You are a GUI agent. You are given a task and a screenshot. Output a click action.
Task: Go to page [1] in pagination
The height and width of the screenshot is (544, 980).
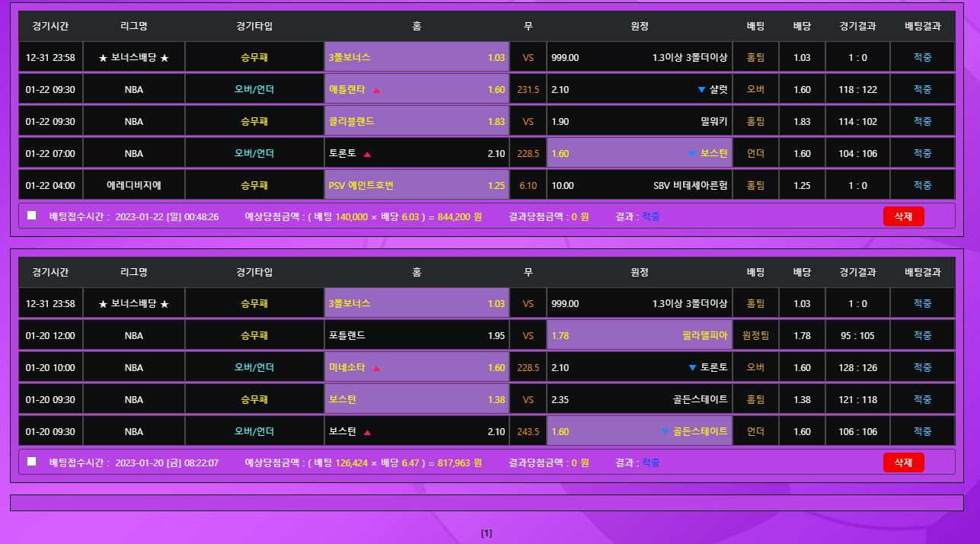pos(487,533)
